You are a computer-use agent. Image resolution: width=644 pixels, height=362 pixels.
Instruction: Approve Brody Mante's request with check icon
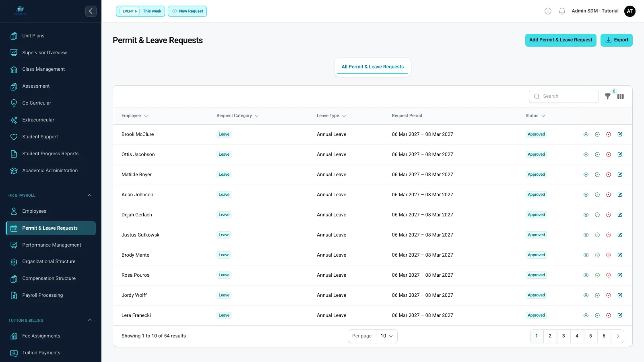click(x=597, y=255)
